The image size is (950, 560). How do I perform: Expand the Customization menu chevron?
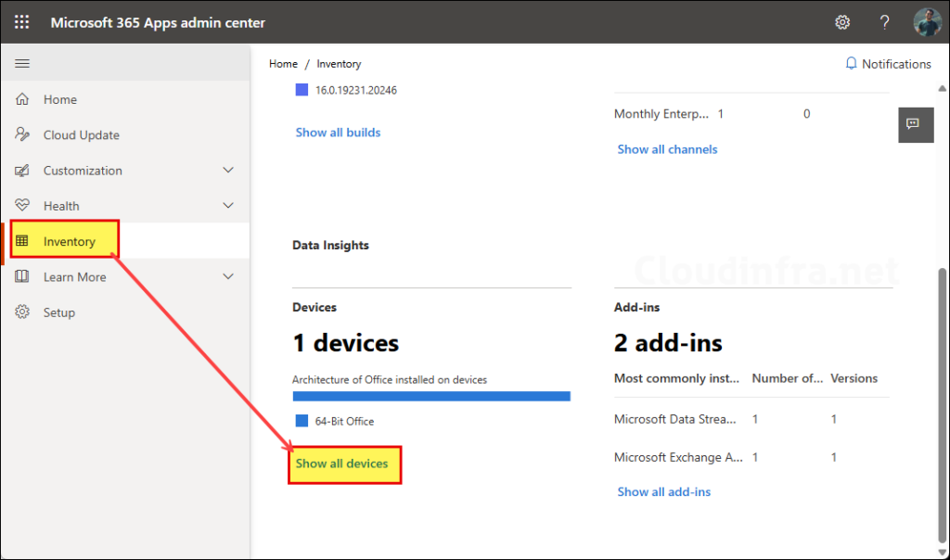[228, 171]
